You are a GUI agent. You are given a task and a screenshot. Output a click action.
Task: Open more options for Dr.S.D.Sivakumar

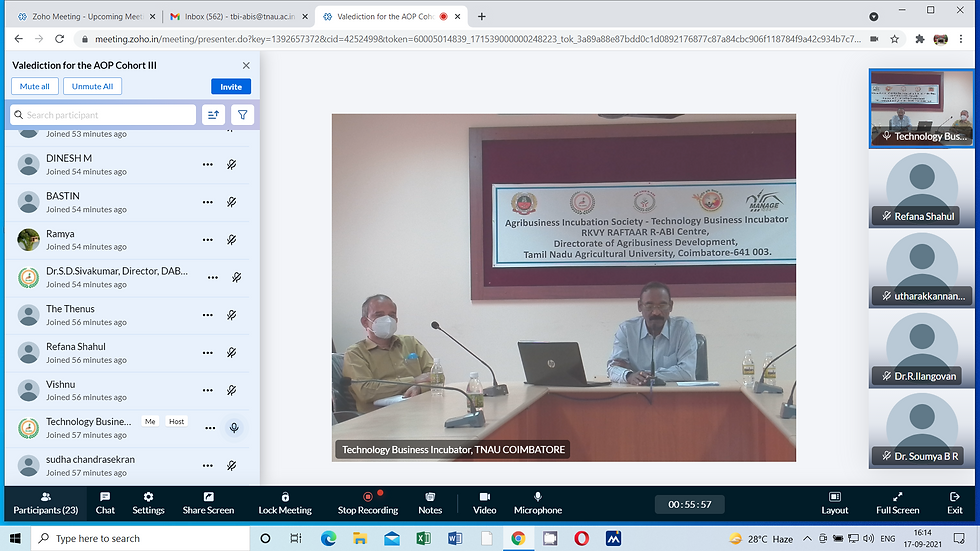tap(212, 277)
